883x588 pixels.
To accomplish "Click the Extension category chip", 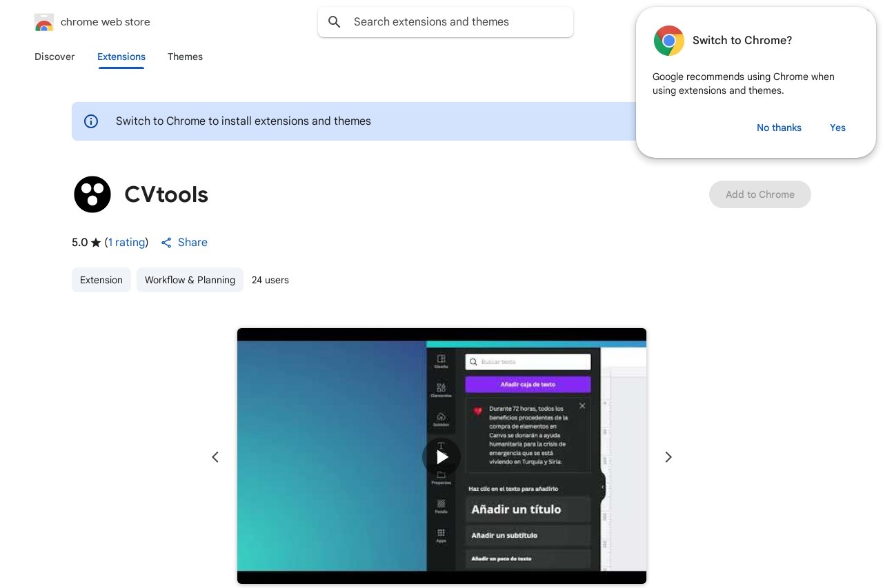I will pos(101,280).
